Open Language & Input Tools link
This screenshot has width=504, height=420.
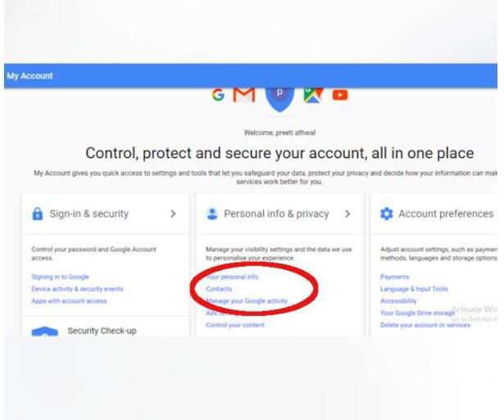[414, 289]
